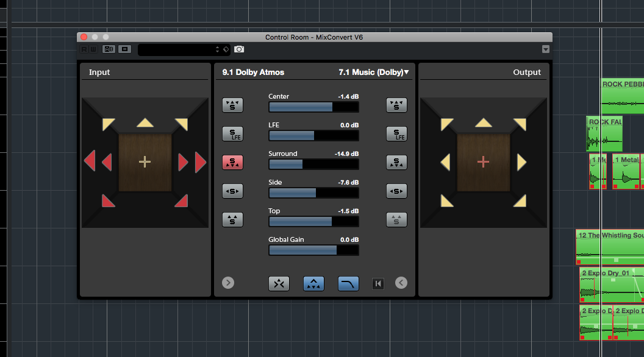The image size is (644, 357).
Task: Click the red center plus in Output panel
Action: click(x=483, y=162)
